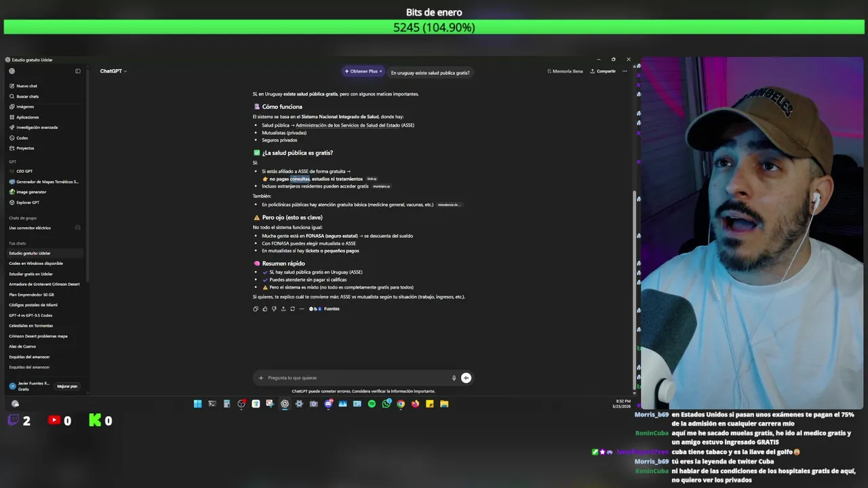868x488 pixels.
Task: Dismiss the Obtener Plus pill
Action: point(380,71)
